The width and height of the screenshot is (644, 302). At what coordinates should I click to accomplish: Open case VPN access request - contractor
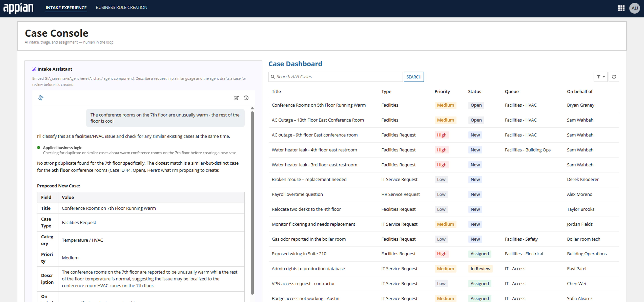click(303, 284)
